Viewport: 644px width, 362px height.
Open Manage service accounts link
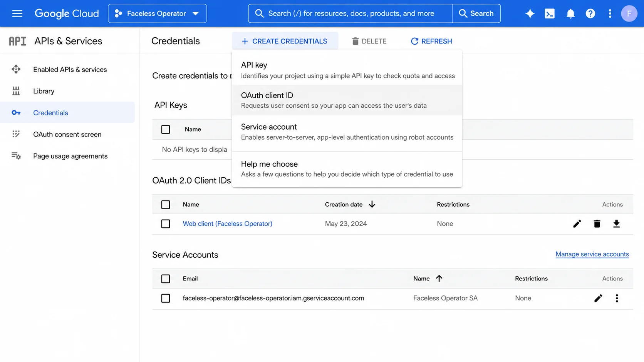[x=592, y=254]
